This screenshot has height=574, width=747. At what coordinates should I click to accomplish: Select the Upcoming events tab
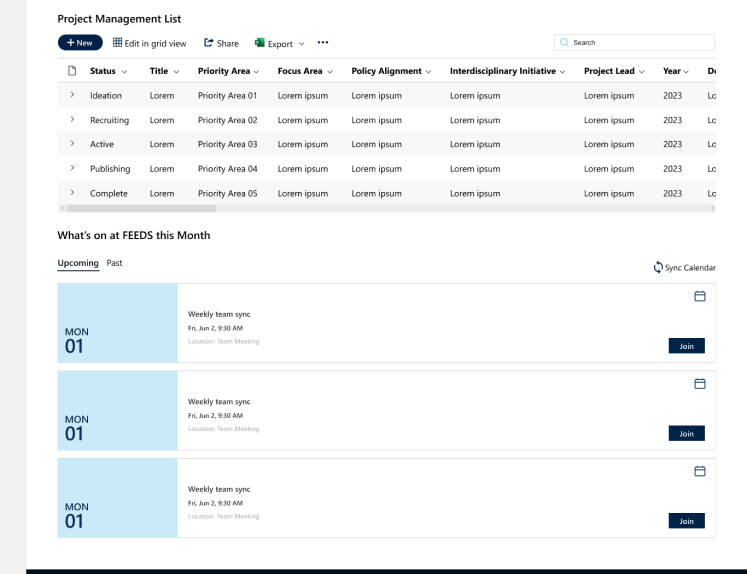[x=78, y=263]
